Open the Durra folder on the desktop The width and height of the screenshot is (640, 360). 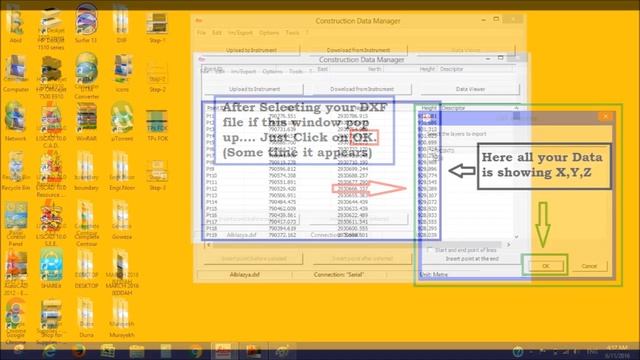(86, 318)
